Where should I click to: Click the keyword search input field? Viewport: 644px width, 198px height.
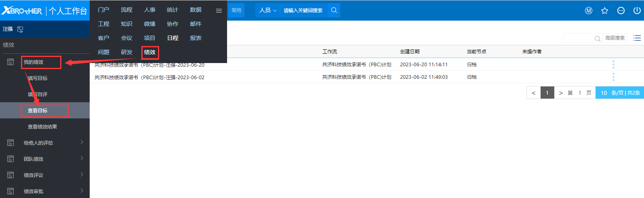[303, 11]
